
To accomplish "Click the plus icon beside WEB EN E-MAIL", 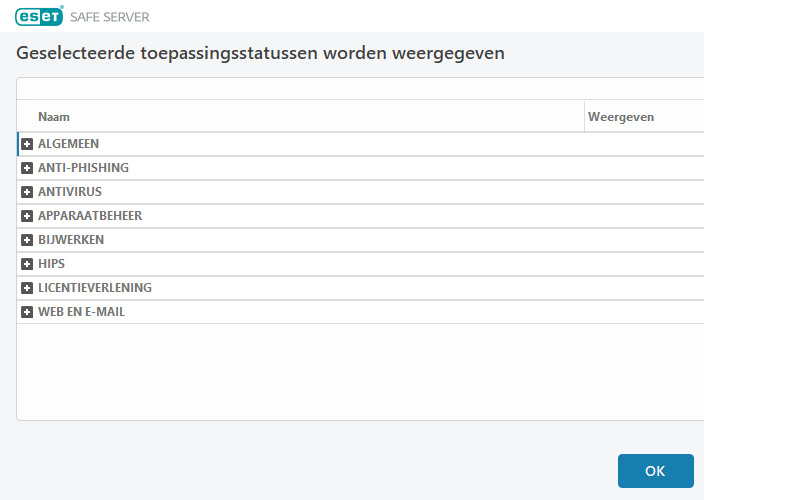I will (x=28, y=312).
